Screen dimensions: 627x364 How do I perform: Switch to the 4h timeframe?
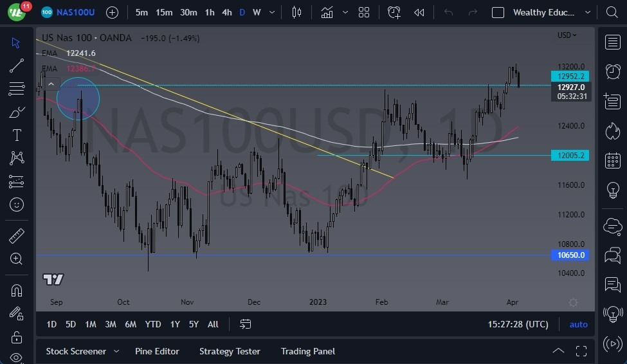(x=227, y=12)
